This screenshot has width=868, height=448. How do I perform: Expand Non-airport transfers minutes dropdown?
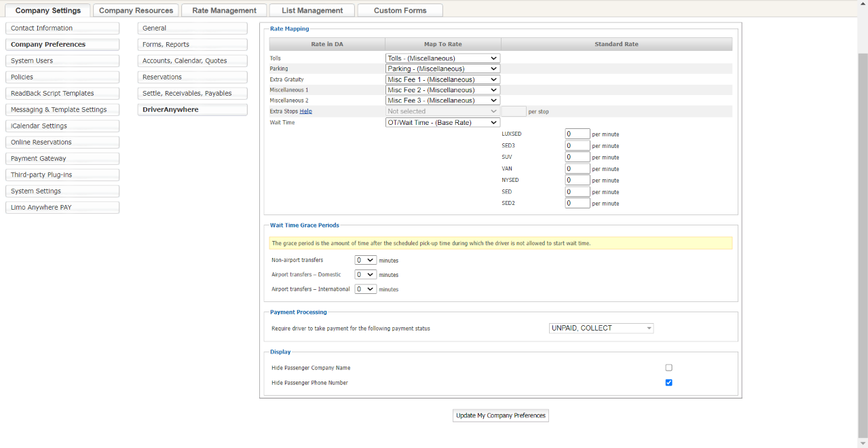(365, 260)
